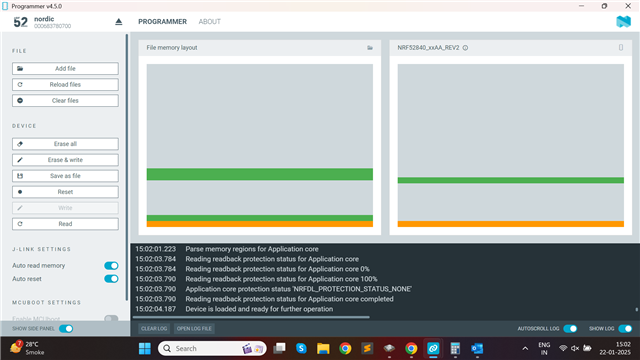This screenshot has width=640, height=360.
Task: Disable the Auto reset toggle
Action: coord(111,279)
